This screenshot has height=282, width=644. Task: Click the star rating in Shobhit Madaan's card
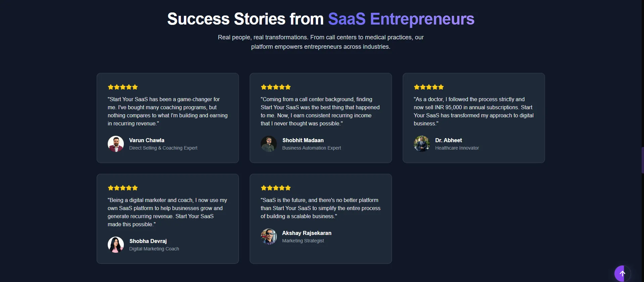pyautogui.click(x=276, y=87)
